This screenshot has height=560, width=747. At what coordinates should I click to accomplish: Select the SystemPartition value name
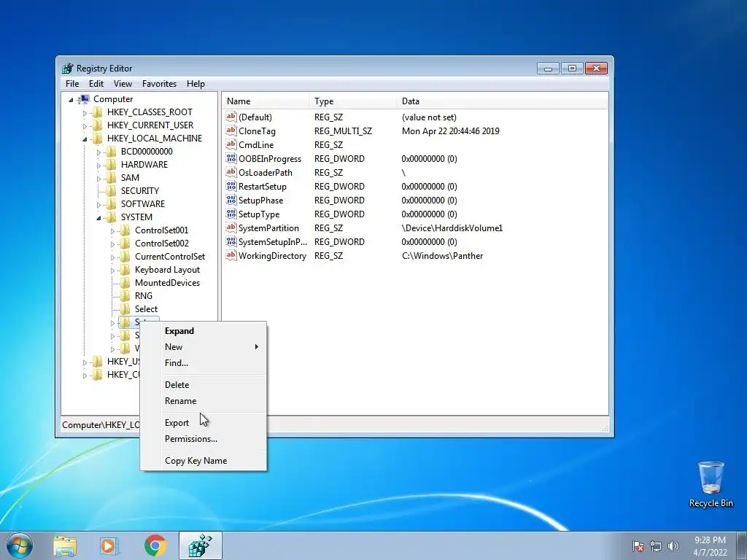268,228
